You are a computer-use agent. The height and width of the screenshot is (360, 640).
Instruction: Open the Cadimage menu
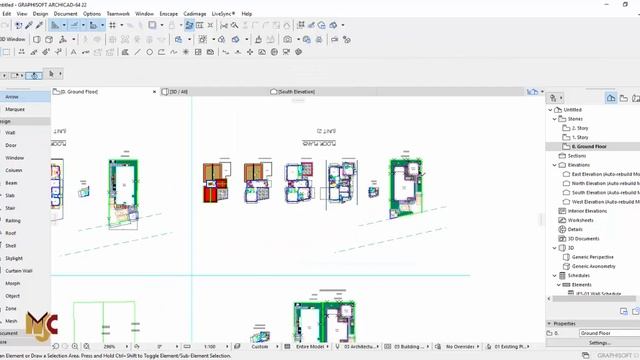[x=195, y=14]
